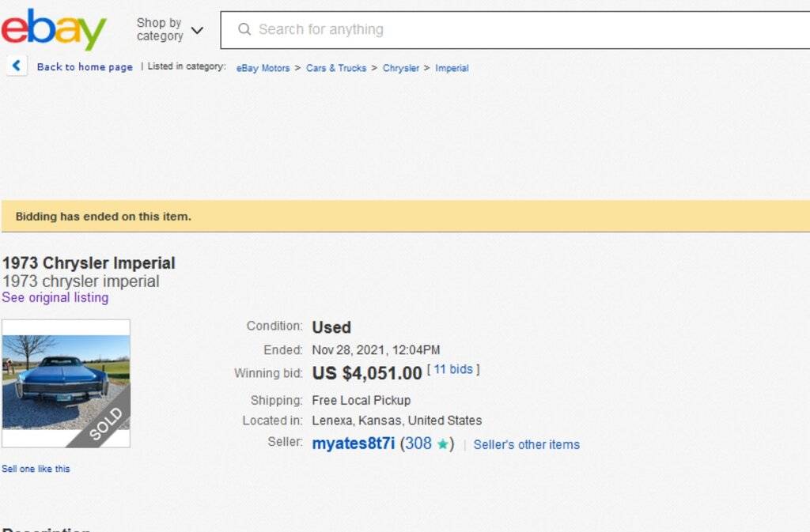Select the Chrysler breadcrumb link
Viewport: 810px width, 532px height.
(x=401, y=68)
